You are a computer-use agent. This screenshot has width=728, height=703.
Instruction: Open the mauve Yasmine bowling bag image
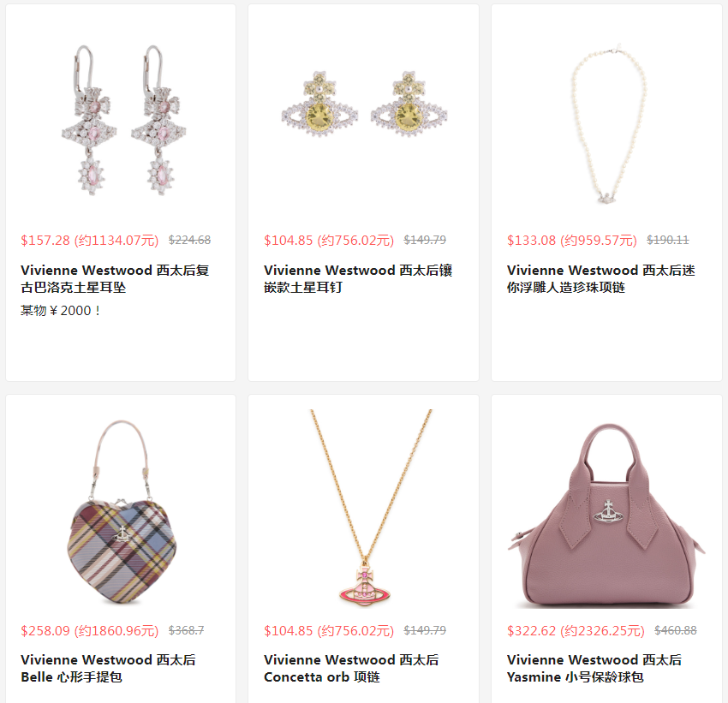tap(606, 515)
